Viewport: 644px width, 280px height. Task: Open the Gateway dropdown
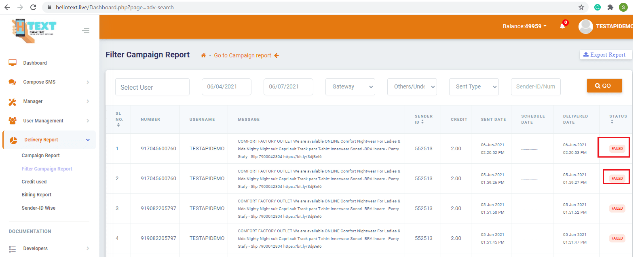tap(350, 87)
